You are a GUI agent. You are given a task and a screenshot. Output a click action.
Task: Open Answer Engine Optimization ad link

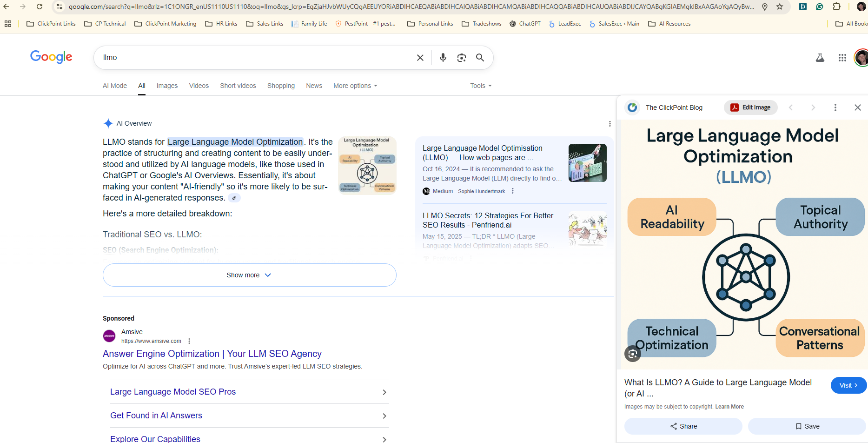point(212,354)
